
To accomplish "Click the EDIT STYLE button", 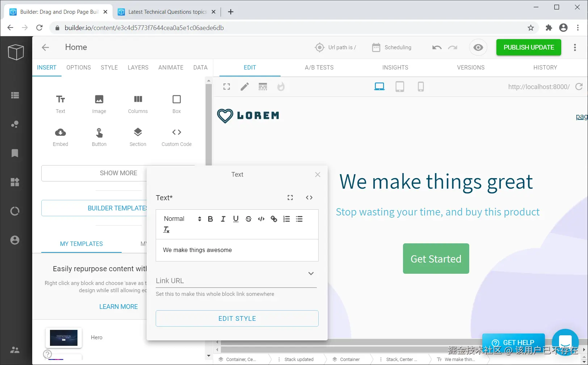I will coord(237,319).
